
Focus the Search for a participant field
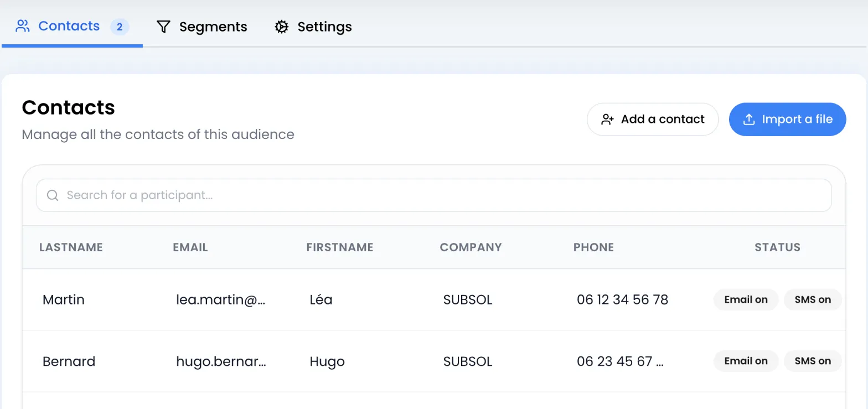coord(434,195)
